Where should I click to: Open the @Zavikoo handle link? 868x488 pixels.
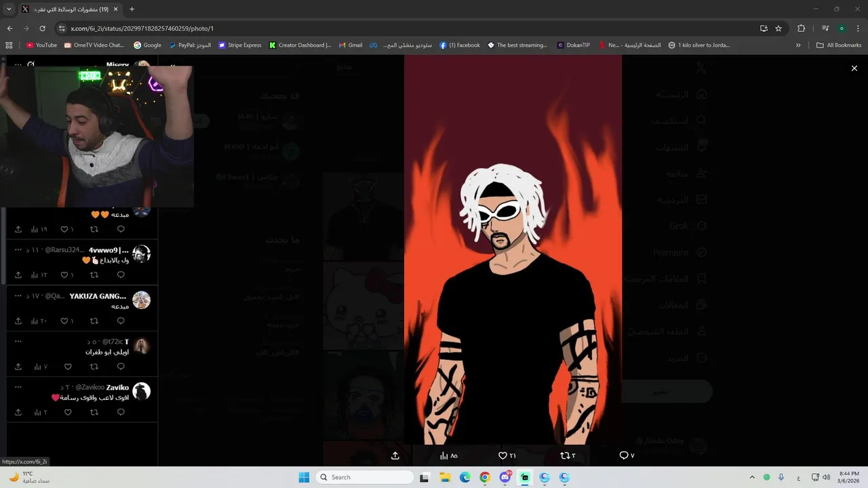(x=90, y=388)
